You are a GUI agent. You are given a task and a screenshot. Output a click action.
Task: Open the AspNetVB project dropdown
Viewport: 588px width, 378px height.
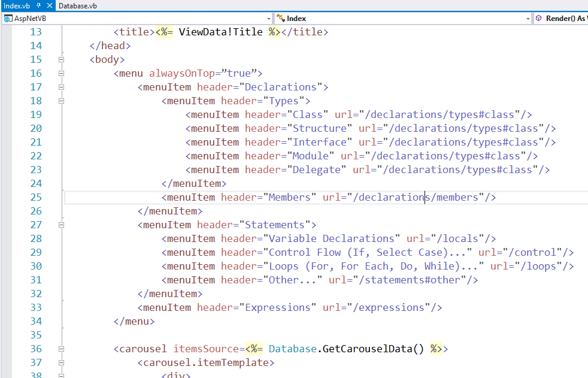point(268,19)
